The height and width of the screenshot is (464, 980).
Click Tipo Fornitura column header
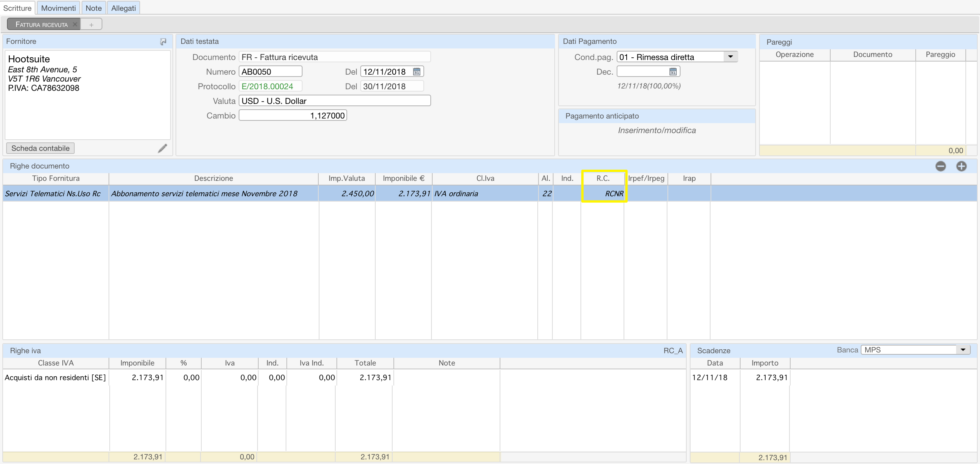point(56,179)
